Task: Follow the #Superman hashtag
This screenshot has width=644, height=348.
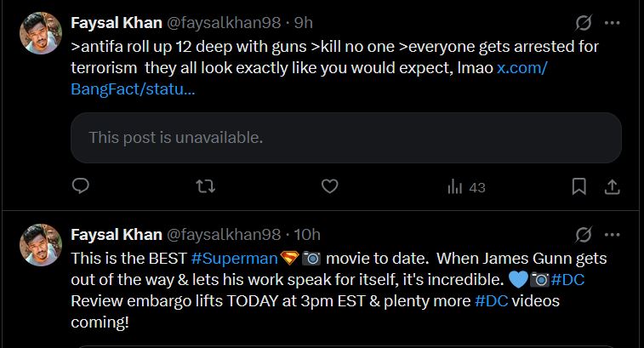Action: click(x=235, y=259)
